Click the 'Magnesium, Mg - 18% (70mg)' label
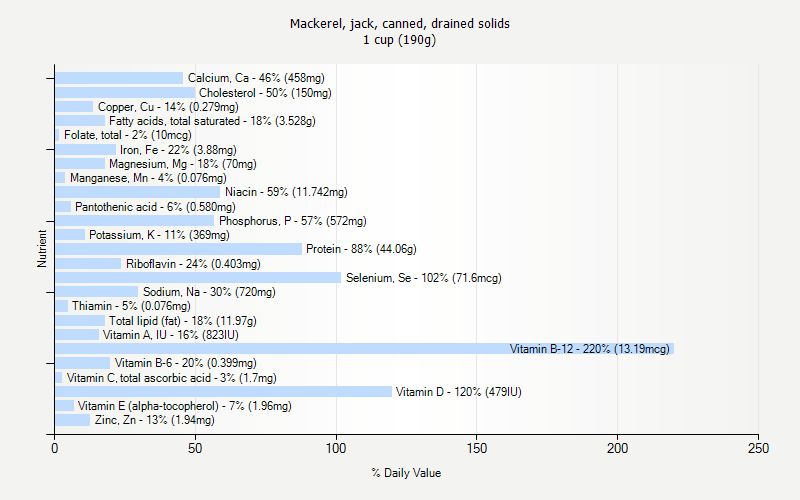Viewport: 800px width, 500px height. [183, 164]
